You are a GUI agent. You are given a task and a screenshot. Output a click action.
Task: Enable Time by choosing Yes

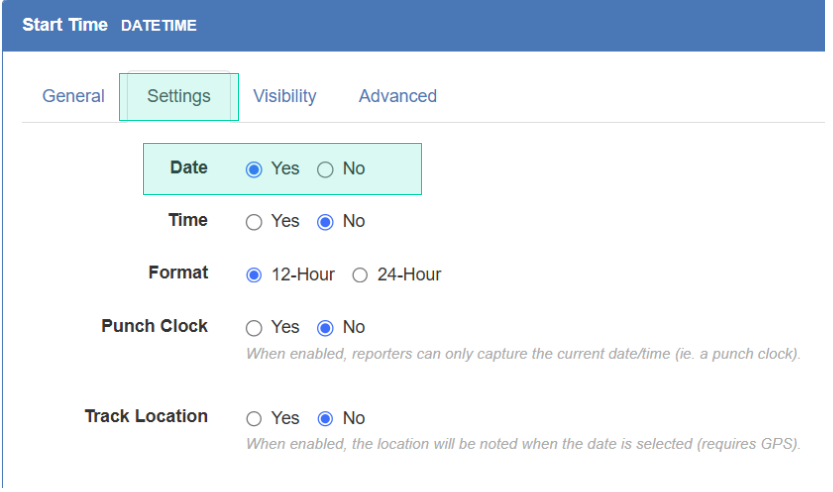click(254, 222)
